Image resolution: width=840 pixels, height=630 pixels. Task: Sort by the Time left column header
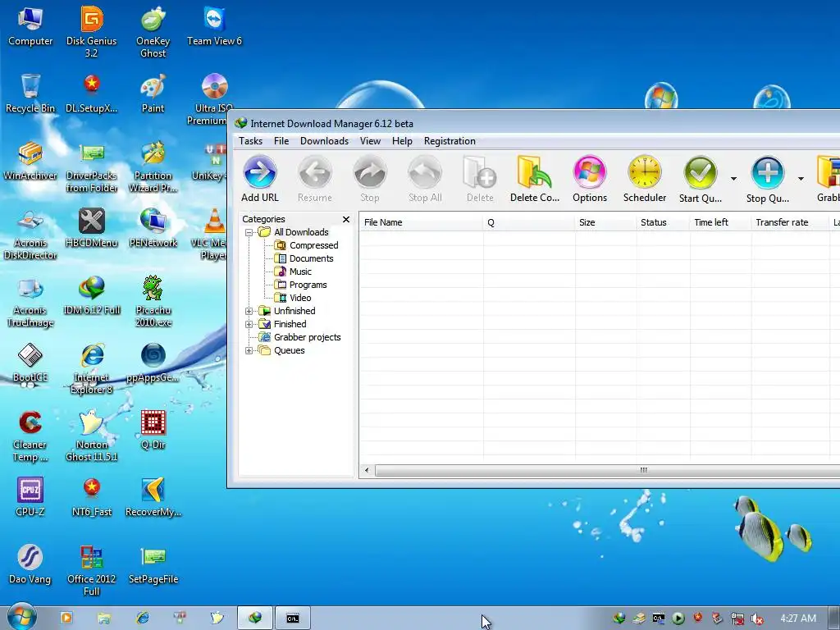coord(720,222)
